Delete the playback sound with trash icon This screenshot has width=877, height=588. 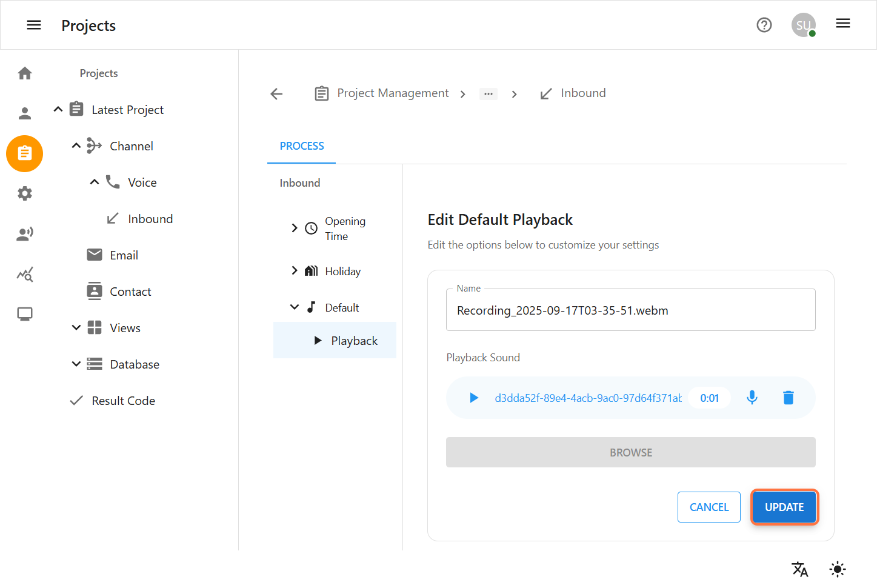pyautogui.click(x=788, y=398)
